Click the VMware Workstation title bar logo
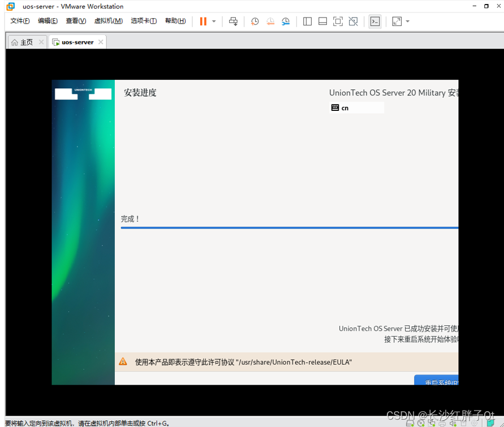Image resolution: width=504 pixels, height=427 pixels. pyautogui.click(x=11, y=6)
